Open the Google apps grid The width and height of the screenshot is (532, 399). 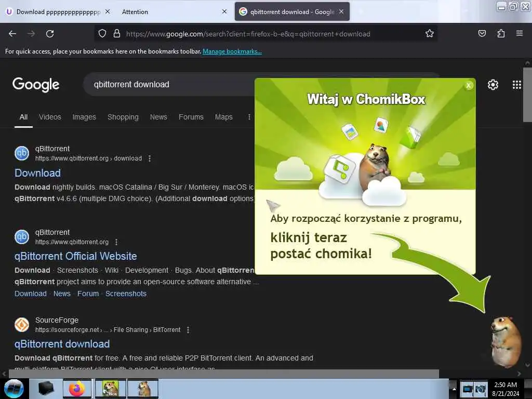[517, 85]
